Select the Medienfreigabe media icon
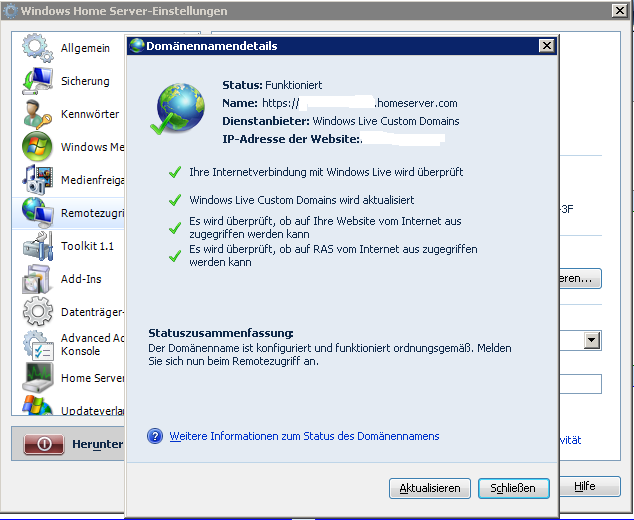The image size is (634, 520). click(38, 180)
